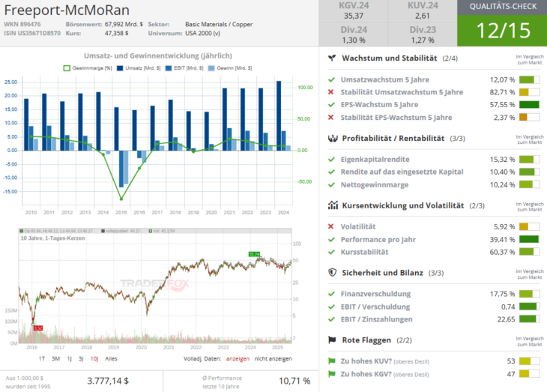Click market comparison bar for Umsatzwachstum 5 Jahre
The height and width of the screenshot is (392, 547).
tap(529, 79)
